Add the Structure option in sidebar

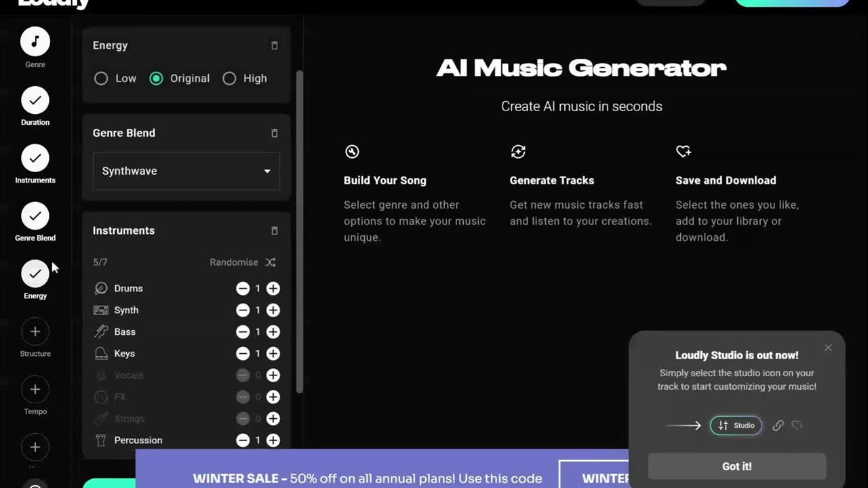35,332
